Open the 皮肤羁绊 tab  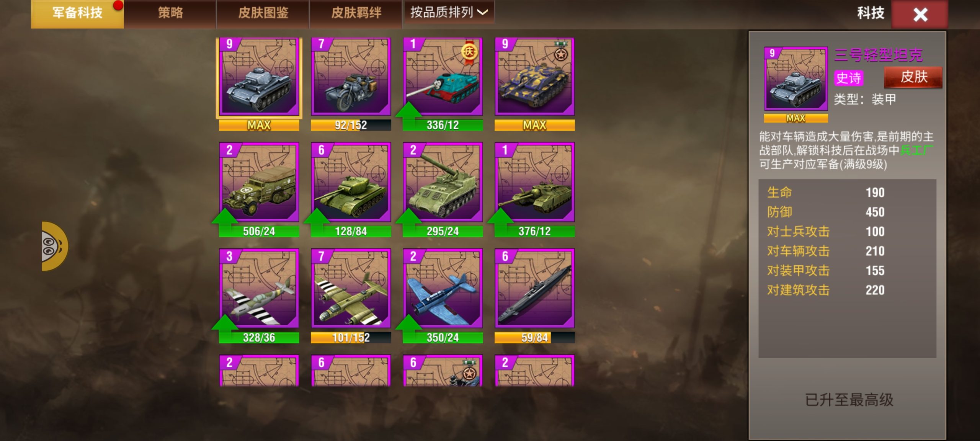356,13
